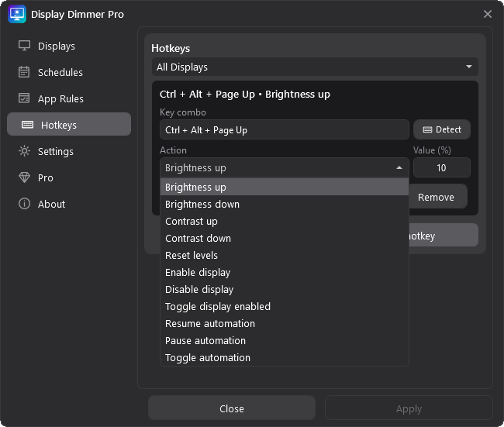Open the Displays section

click(69, 46)
